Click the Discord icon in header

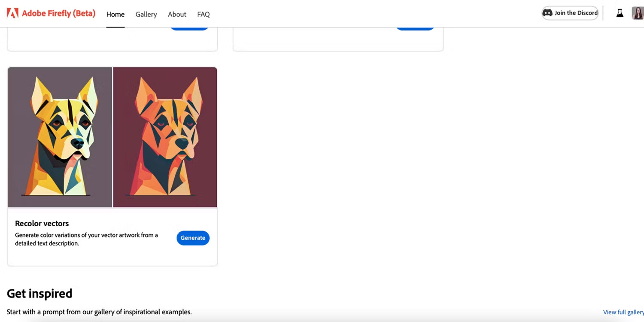(547, 13)
